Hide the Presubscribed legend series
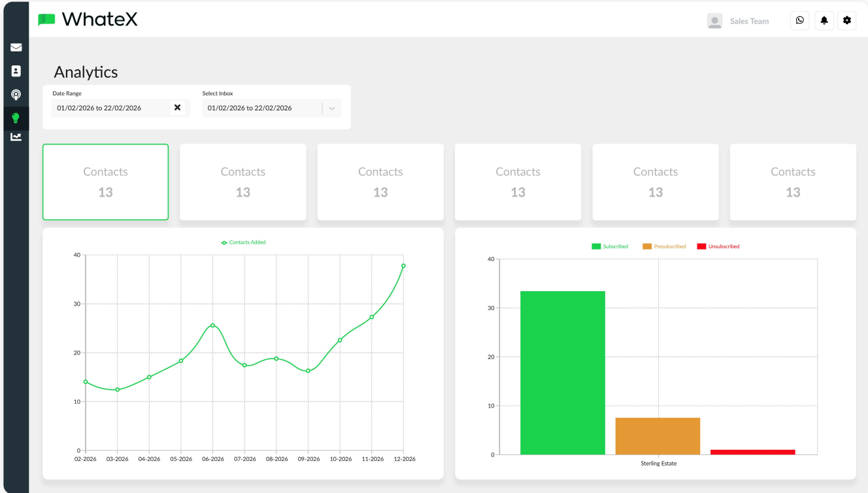Screen dimensions: 868x493 (664, 246)
